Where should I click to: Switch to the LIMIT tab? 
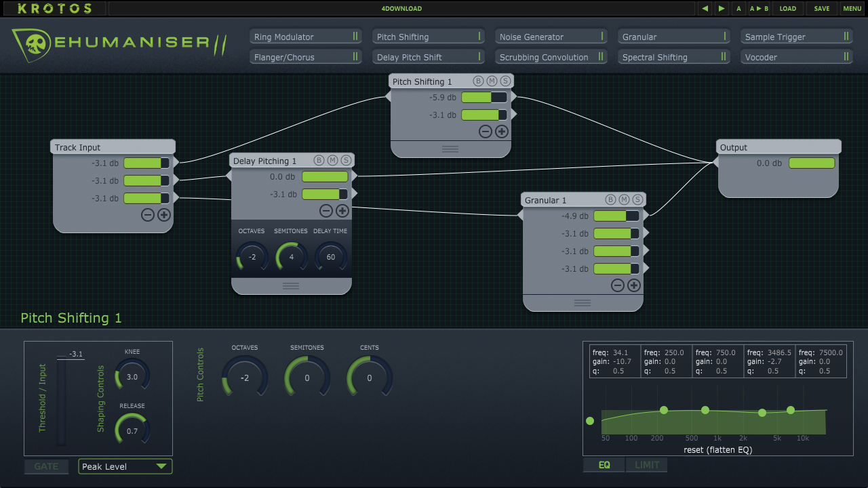point(647,465)
